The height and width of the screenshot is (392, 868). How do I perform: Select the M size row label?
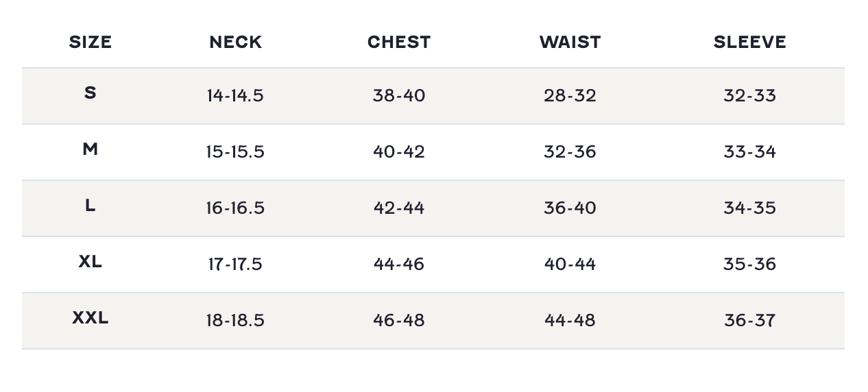[91, 149]
